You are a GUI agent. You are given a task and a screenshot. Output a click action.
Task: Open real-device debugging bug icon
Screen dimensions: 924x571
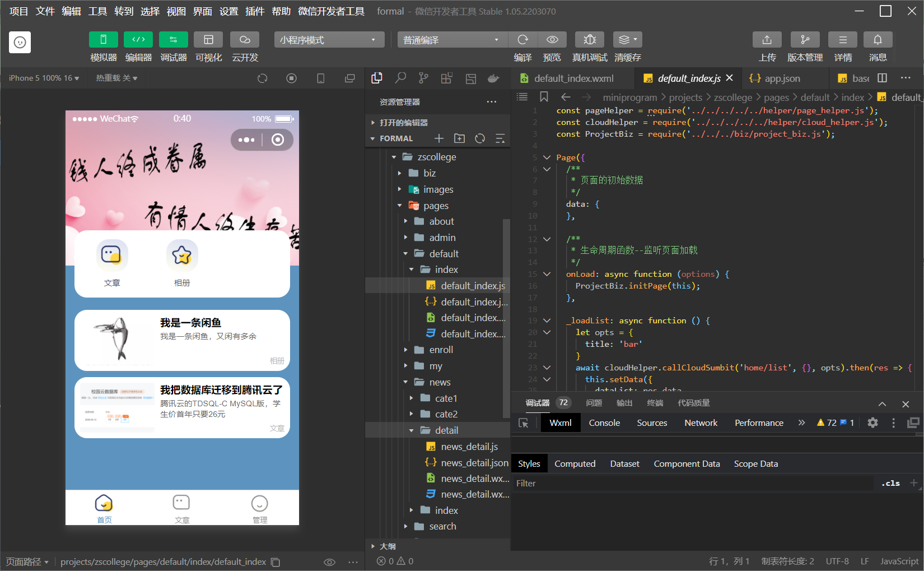pos(589,40)
